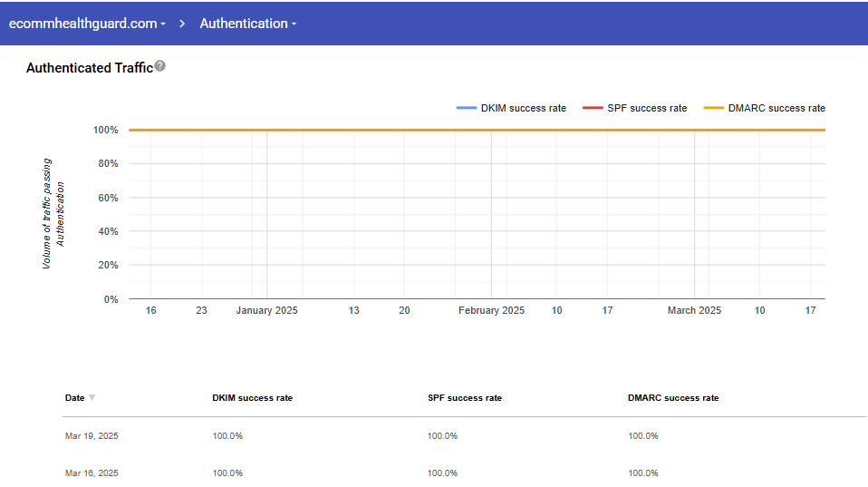Click the blue DKIM legend color line
The height and width of the screenshot is (487, 868).
467,108
